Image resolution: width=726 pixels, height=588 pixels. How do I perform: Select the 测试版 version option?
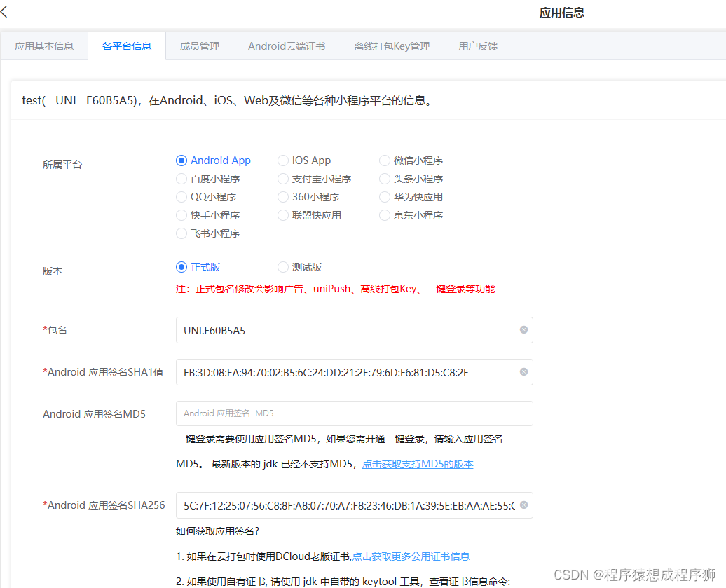(283, 267)
